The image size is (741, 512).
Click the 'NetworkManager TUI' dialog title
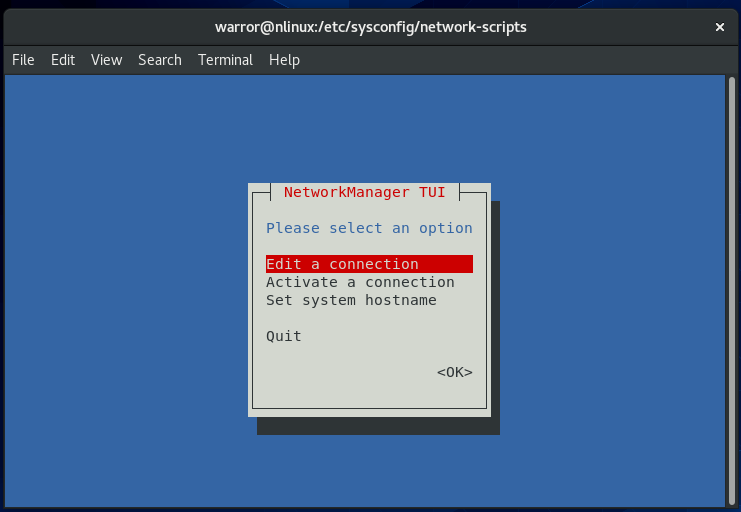click(364, 192)
